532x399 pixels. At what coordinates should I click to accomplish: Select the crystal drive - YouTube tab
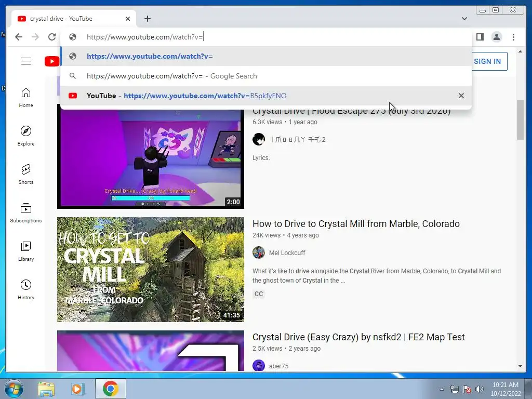(x=74, y=19)
